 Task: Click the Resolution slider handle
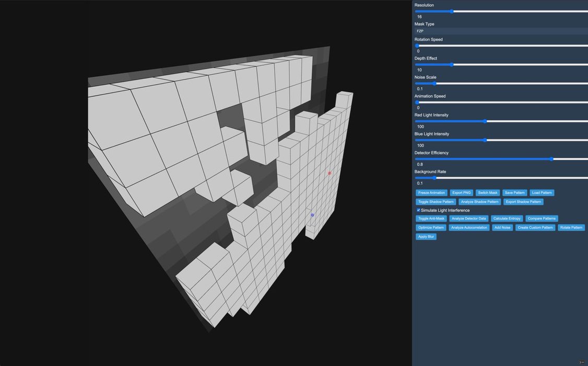coord(451,11)
